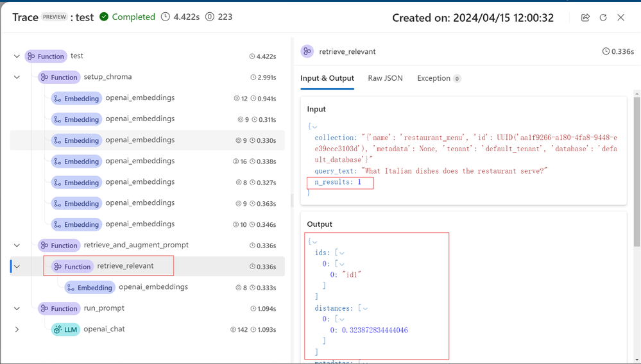Click the token icon beside 223 in header
The image size is (641, 364).
coord(210,17)
